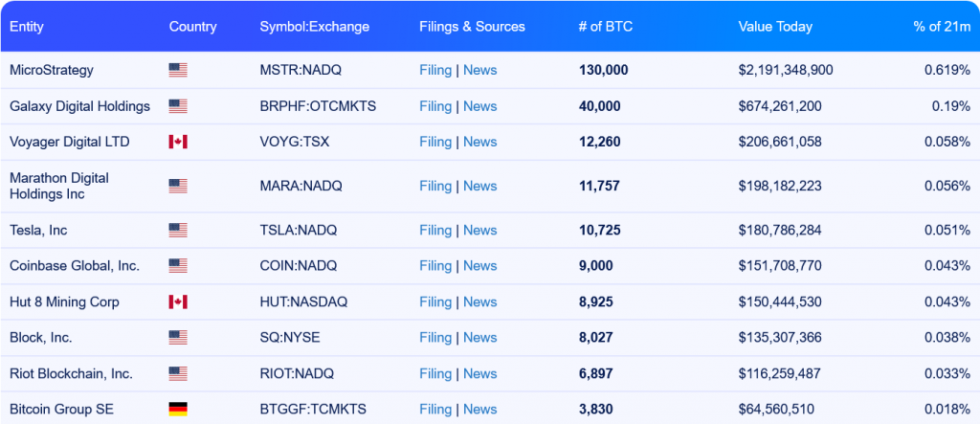Open the News link for Block, Inc.
This screenshot has width=980, height=424.
click(x=479, y=337)
